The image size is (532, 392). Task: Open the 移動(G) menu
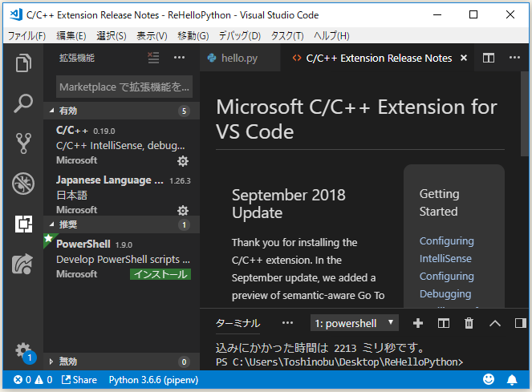tap(193, 35)
